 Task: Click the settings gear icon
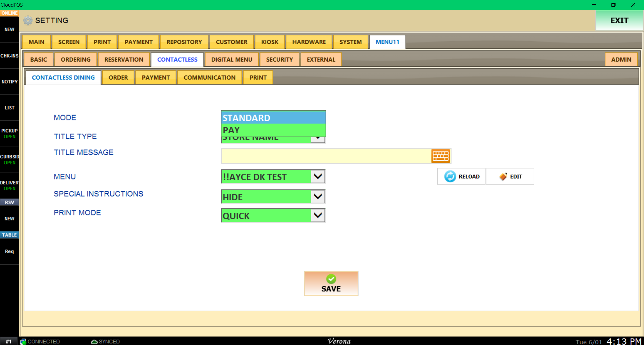28,20
